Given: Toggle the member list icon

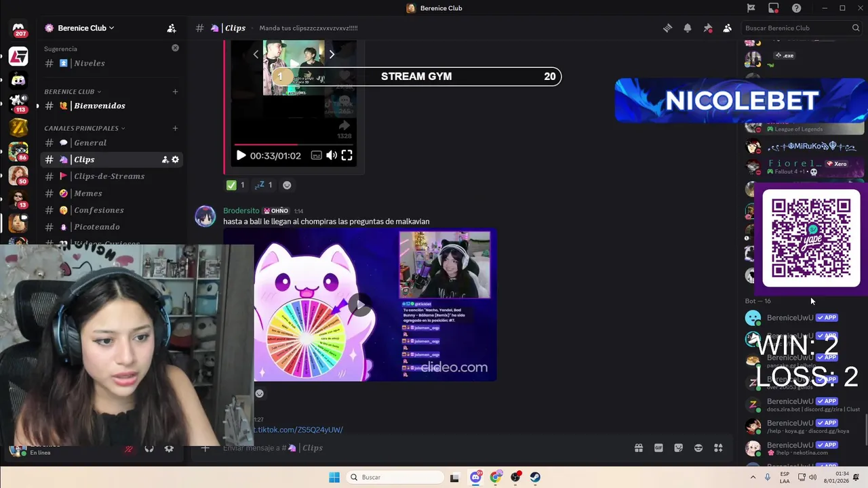Looking at the screenshot, I should point(727,28).
